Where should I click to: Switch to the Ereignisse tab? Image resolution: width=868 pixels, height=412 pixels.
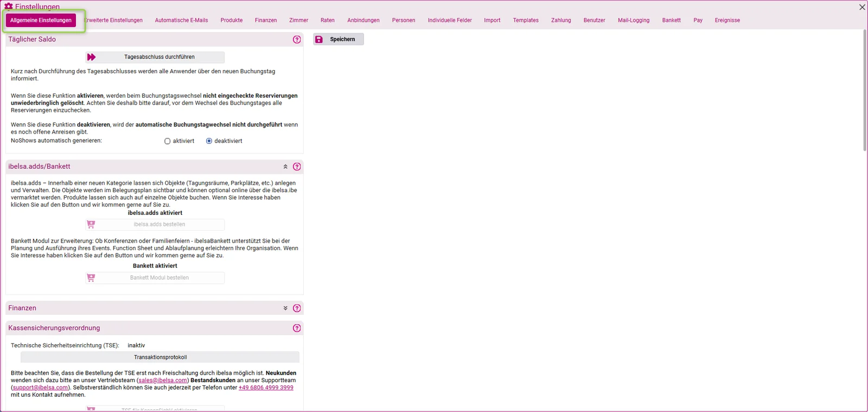(727, 21)
